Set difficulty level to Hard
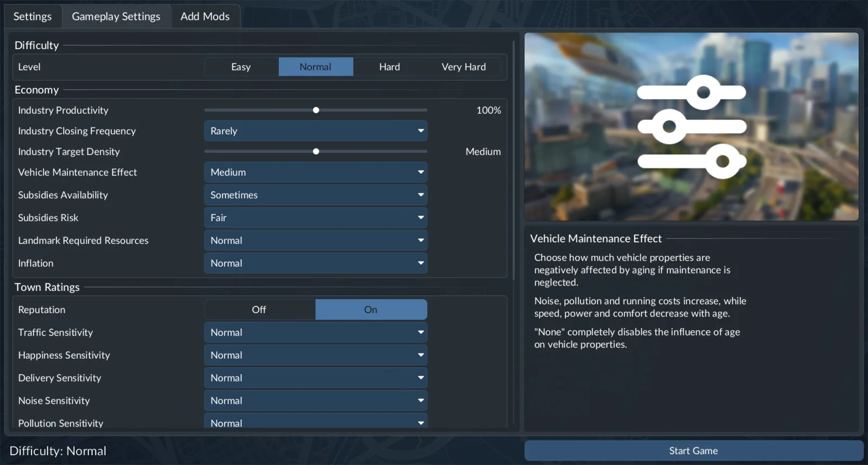 390,67
